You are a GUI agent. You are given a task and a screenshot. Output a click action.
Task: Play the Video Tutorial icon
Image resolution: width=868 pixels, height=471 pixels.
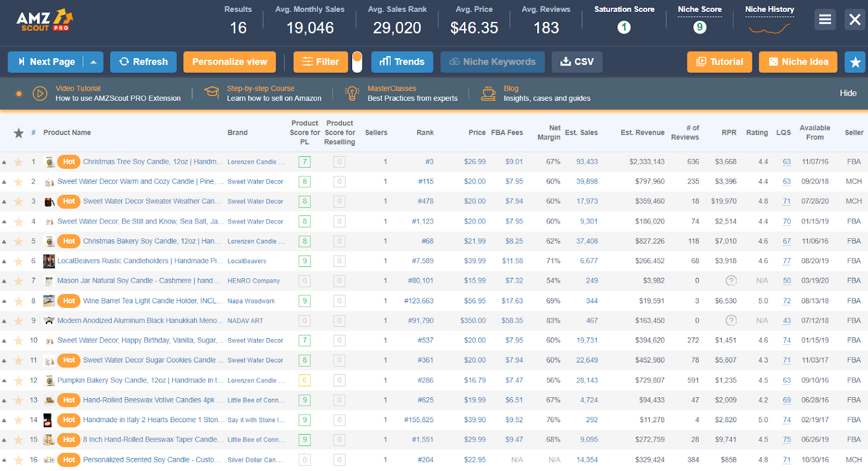point(40,93)
